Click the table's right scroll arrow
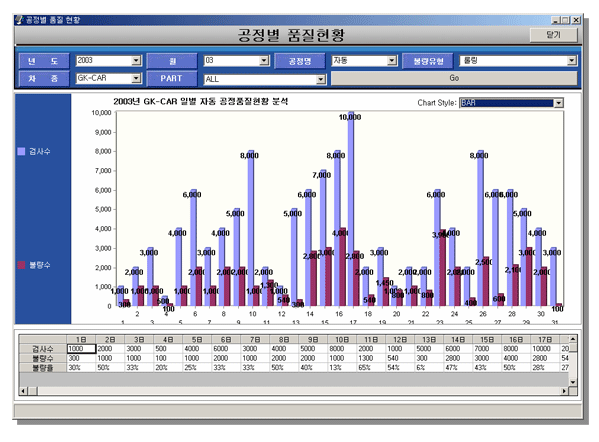Viewport: 599px width, 442px height. 564,391
